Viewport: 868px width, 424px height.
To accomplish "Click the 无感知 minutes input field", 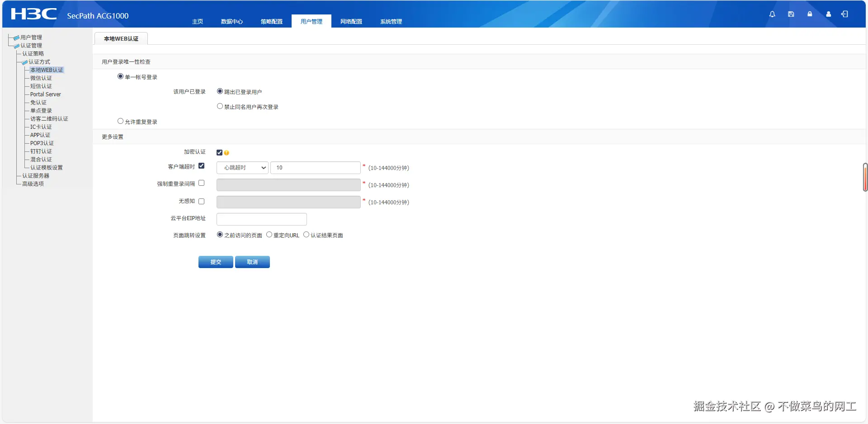I will 288,202.
